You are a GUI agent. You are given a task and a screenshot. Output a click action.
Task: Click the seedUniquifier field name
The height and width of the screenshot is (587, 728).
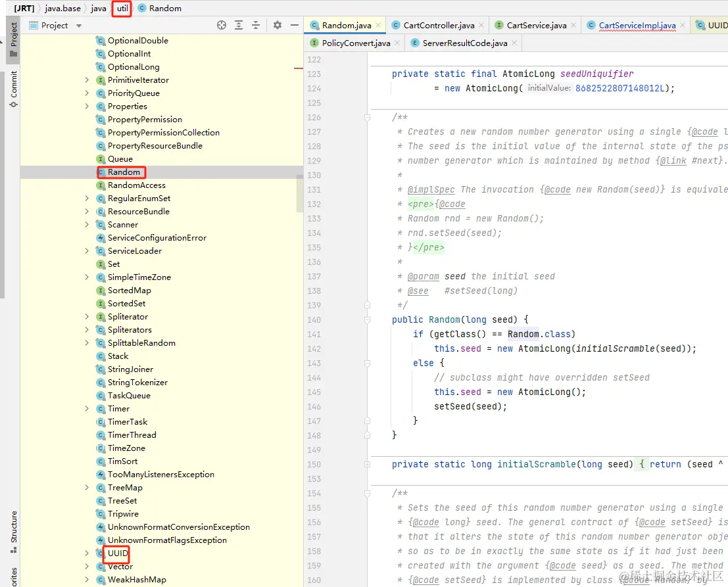click(596, 74)
